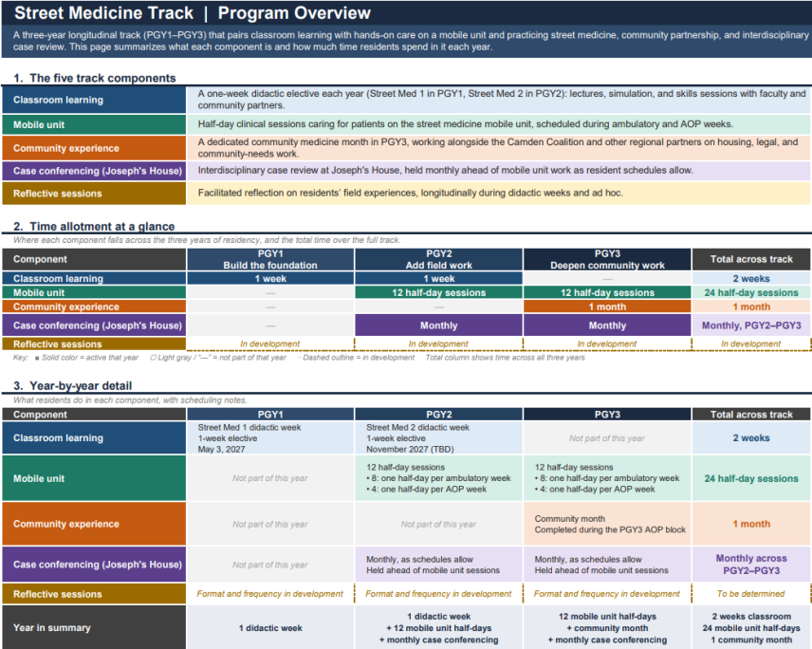Viewport: 812px width, 649px height.
Task: Click '2 weeks classroom' in the summary total cell
Action: (751, 617)
